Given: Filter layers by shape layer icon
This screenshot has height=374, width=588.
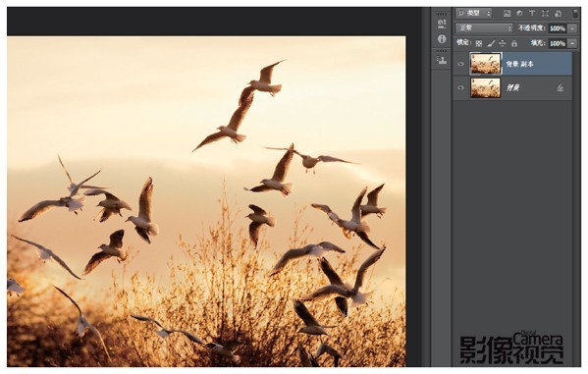Looking at the screenshot, I should coord(545,14).
